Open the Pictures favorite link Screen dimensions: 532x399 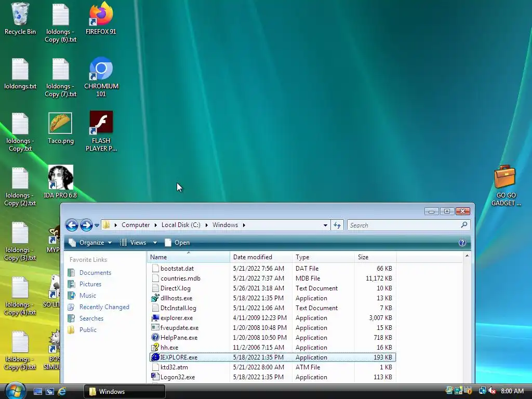click(90, 284)
